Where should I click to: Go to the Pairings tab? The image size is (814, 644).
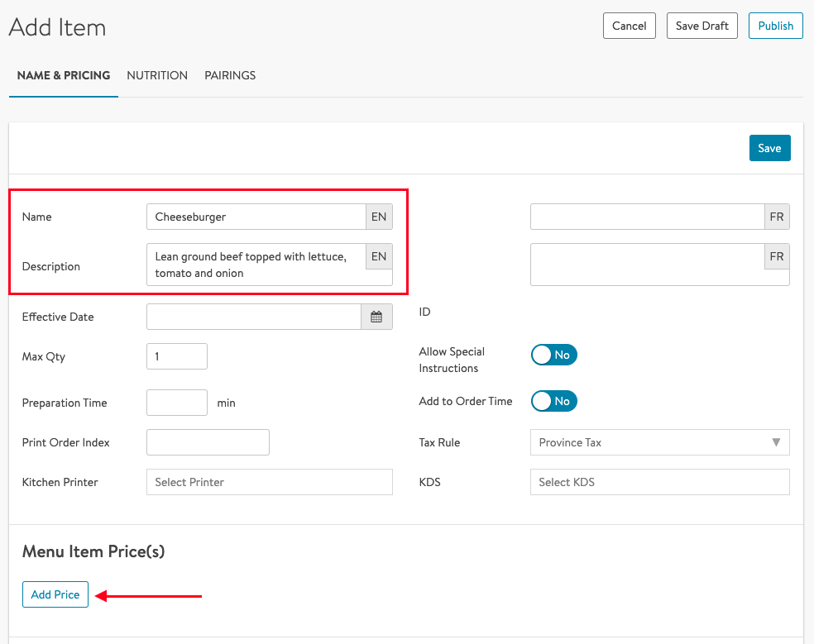point(230,75)
